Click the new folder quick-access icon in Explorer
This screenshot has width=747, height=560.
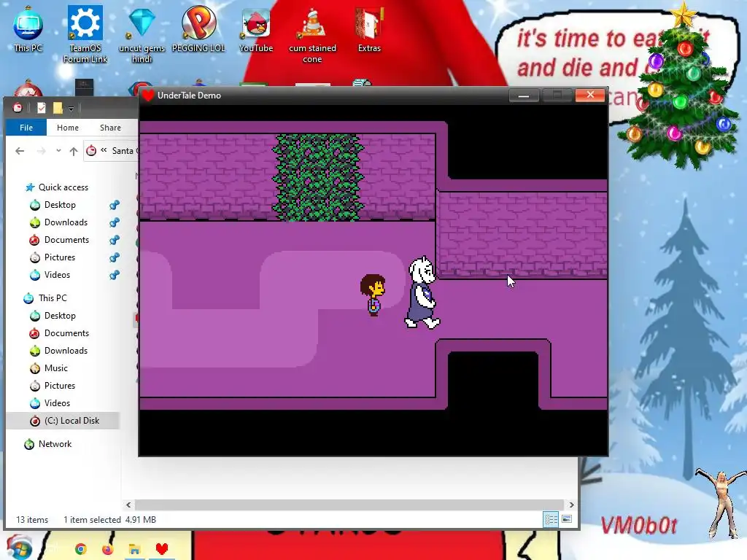pos(58,108)
